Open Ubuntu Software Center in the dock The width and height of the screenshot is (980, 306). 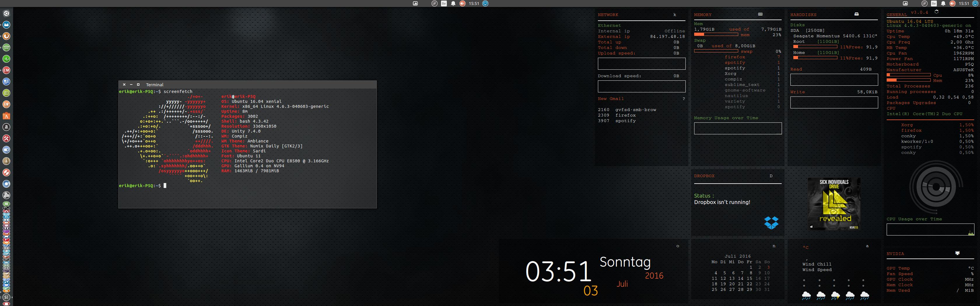tap(6, 116)
